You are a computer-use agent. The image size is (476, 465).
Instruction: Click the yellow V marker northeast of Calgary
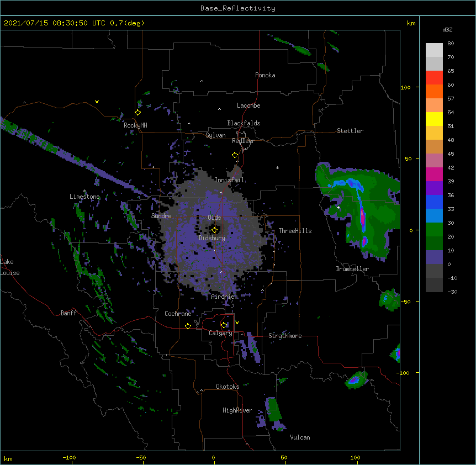[x=237, y=323]
